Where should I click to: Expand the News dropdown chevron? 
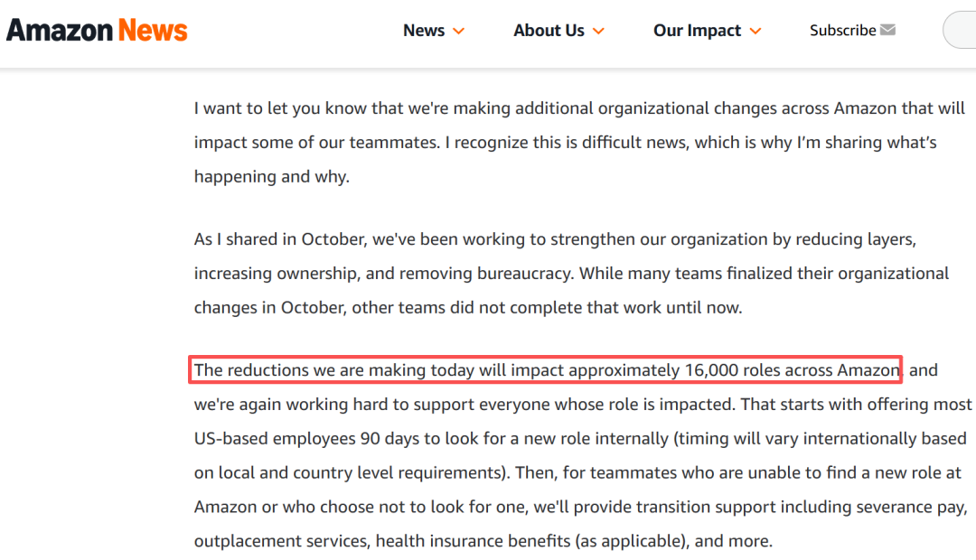458,32
